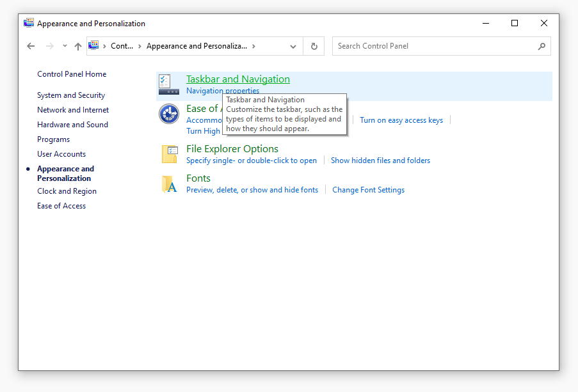Close the Appearance and Personalization window
Screen dimensions: 578x392
pyautogui.click(x=543, y=23)
